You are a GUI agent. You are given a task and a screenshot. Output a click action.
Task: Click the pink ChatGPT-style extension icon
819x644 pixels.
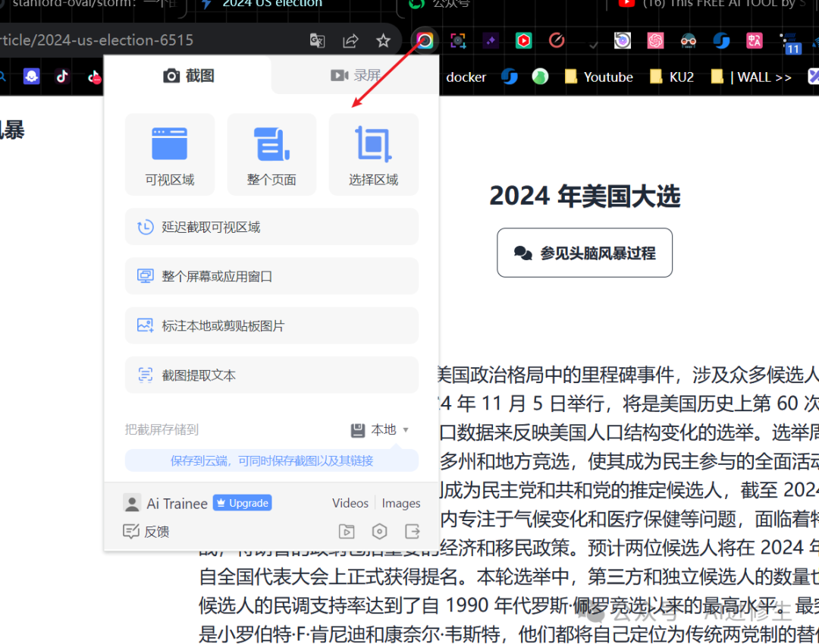tap(655, 40)
